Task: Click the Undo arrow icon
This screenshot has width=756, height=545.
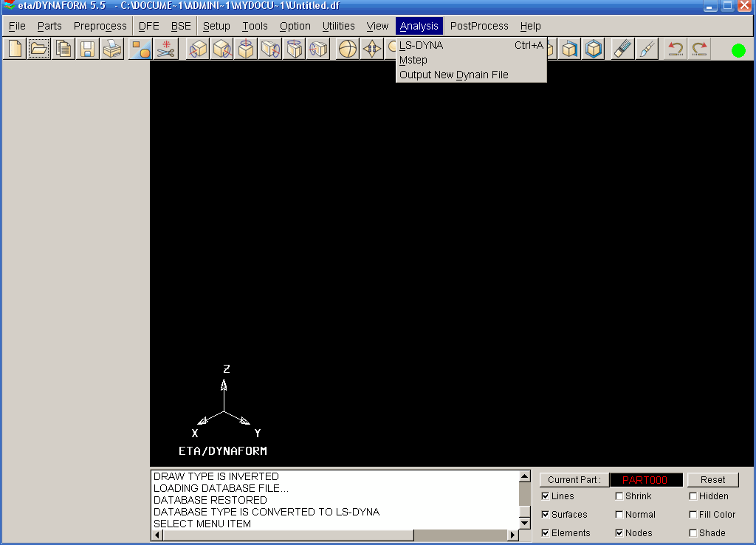Action: 676,49
